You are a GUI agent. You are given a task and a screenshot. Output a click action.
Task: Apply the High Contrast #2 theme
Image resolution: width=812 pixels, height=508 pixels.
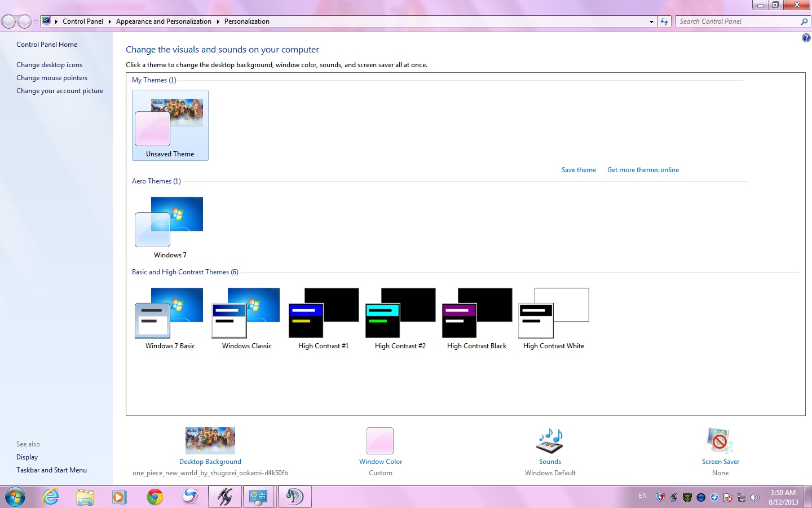click(x=400, y=318)
